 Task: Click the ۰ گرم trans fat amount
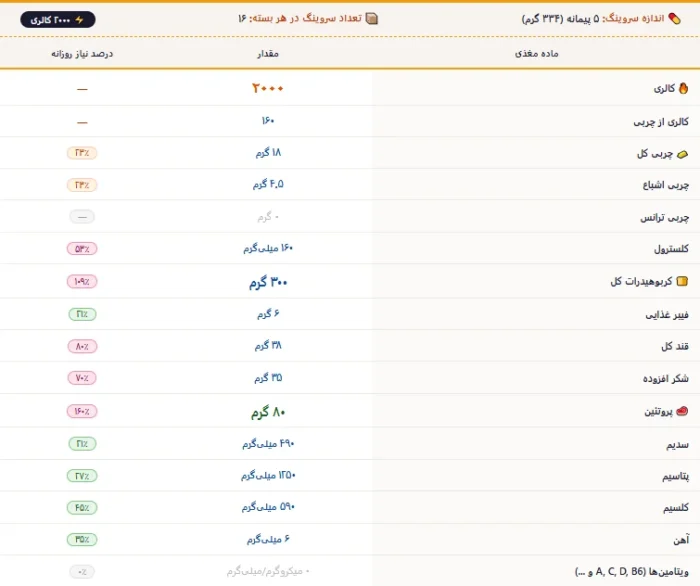pos(268,217)
